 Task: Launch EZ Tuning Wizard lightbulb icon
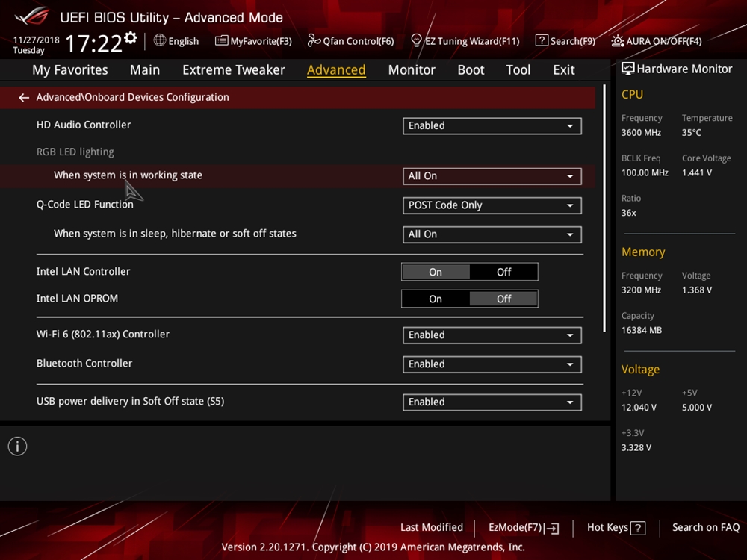(417, 41)
